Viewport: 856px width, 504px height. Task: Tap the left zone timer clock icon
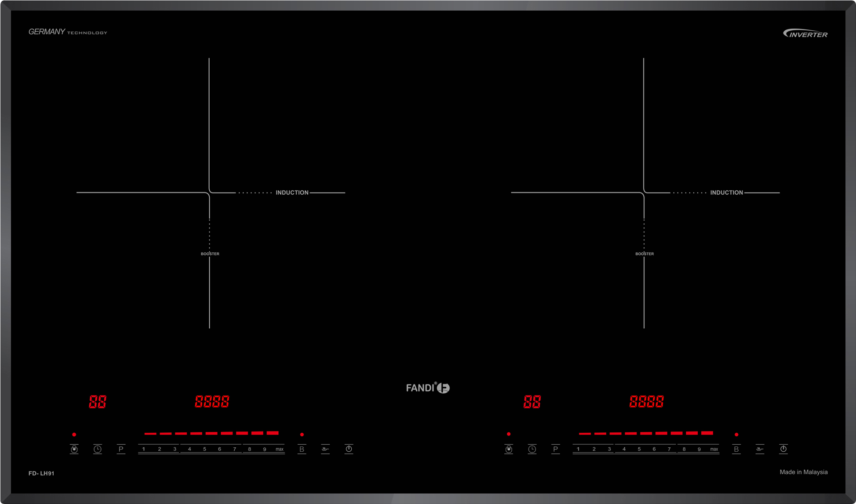click(98, 449)
